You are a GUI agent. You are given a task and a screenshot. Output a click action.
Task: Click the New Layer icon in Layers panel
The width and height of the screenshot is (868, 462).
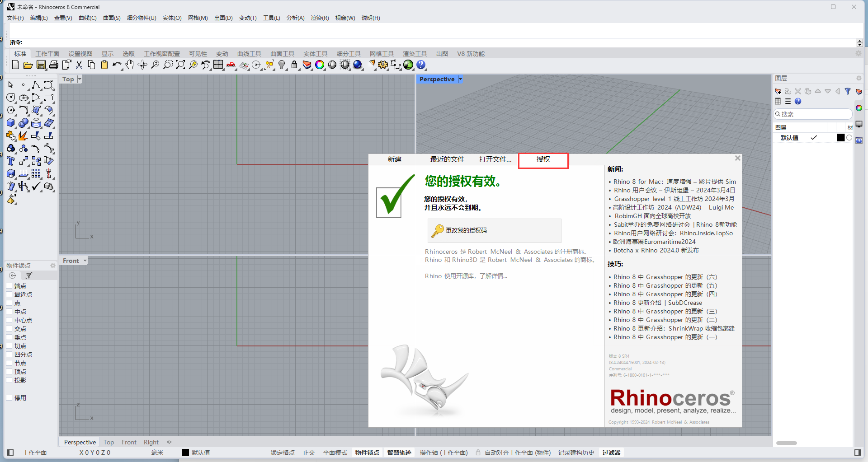point(778,91)
